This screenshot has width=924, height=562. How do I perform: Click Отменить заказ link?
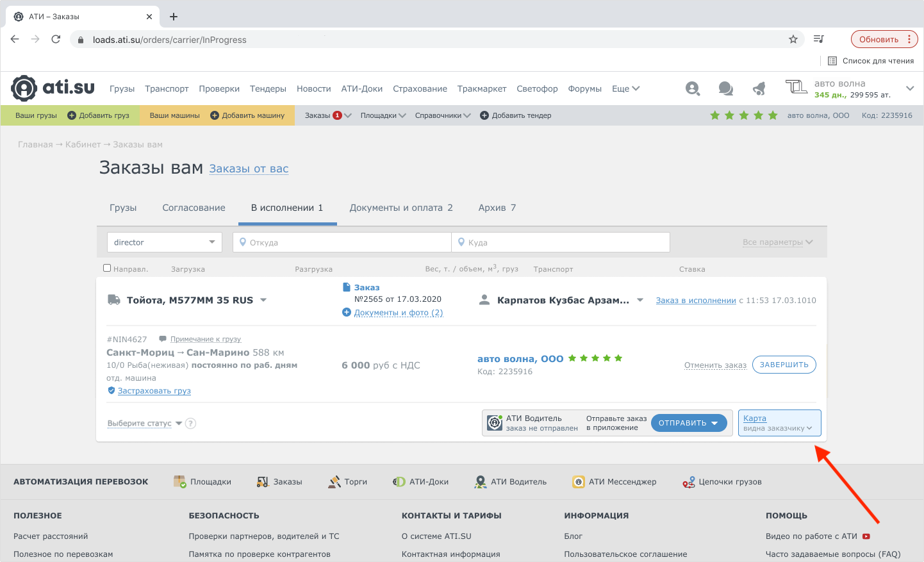pyautogui.click(x=715, y=365)
